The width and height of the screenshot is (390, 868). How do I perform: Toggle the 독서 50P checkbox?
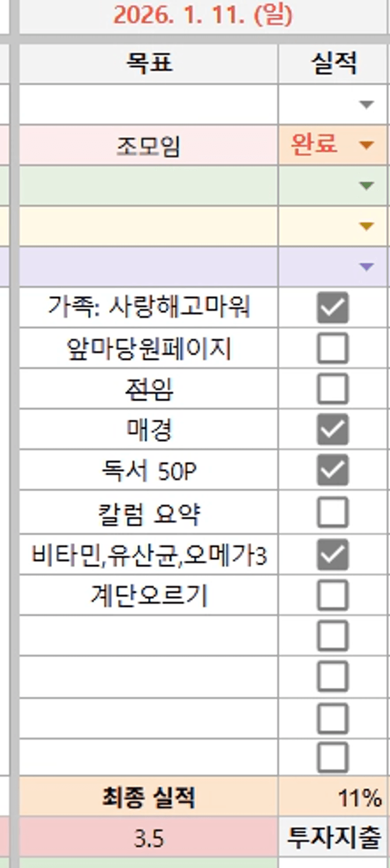pos(332,470)
